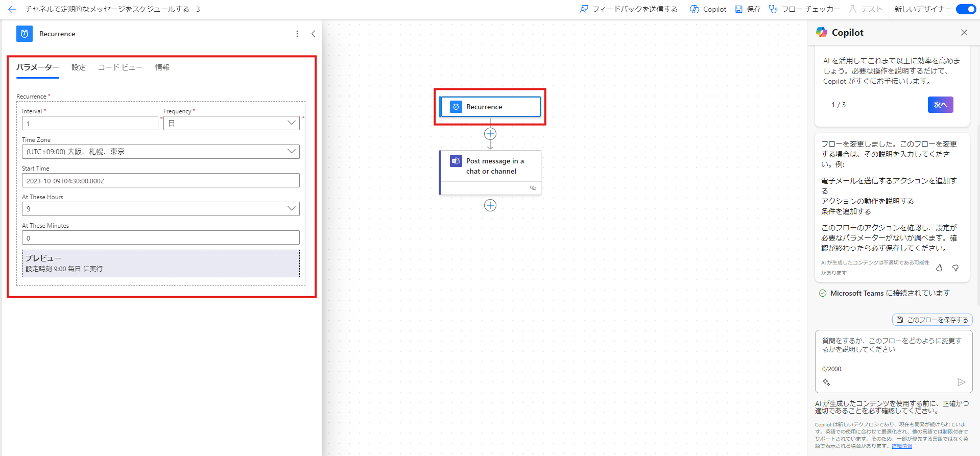Click the clock icon on Recurrence card
This screenshot has width=980, height=456.
[456, 107]
